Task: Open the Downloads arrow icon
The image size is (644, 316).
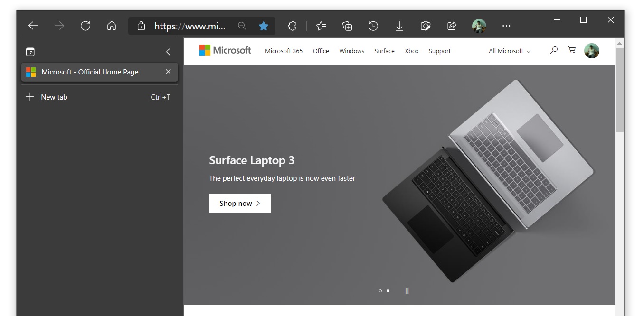Action: [399, 26]
